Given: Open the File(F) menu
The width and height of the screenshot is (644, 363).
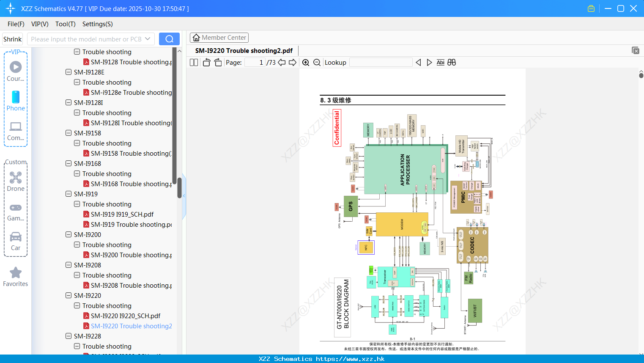Looking at the screenshot, I should click(16, 24).
